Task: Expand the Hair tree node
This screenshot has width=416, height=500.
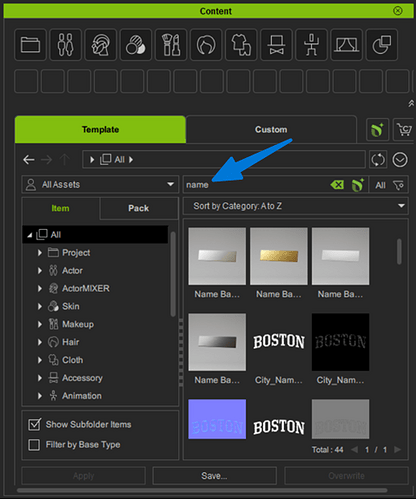Action: coord(40,342)
